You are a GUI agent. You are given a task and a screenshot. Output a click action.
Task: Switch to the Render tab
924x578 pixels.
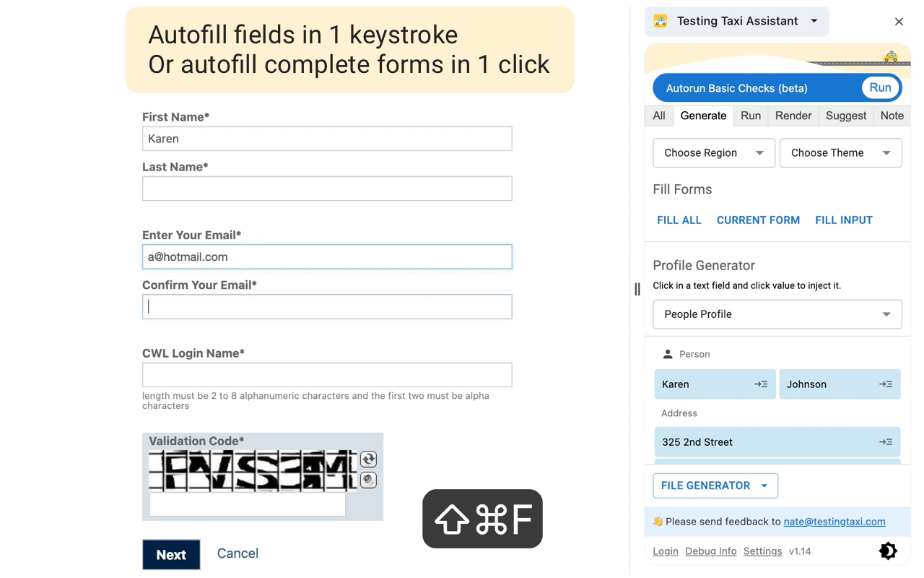[793, 116]
